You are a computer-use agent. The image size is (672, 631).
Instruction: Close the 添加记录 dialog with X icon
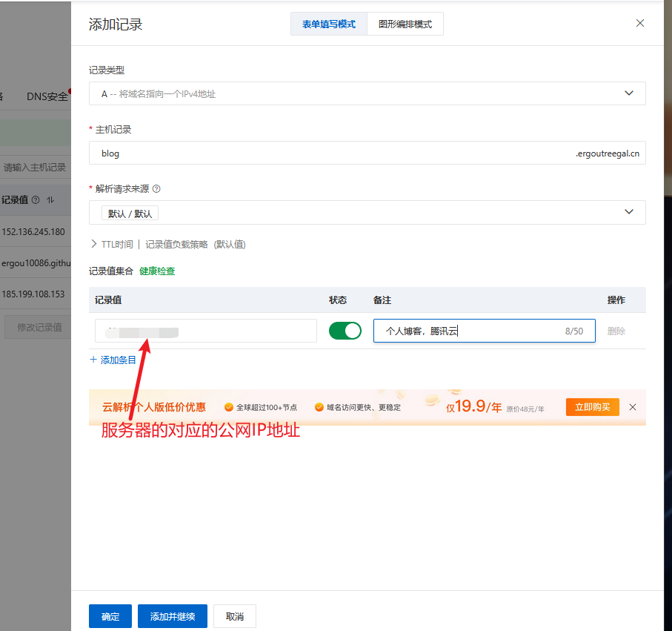pos(640,23)
